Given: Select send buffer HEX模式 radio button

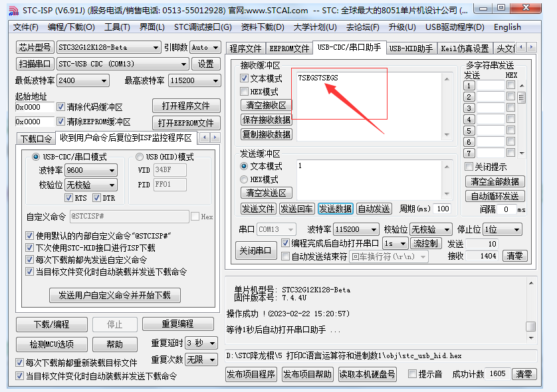Looking at the screenshot, I should pos(244,179).
